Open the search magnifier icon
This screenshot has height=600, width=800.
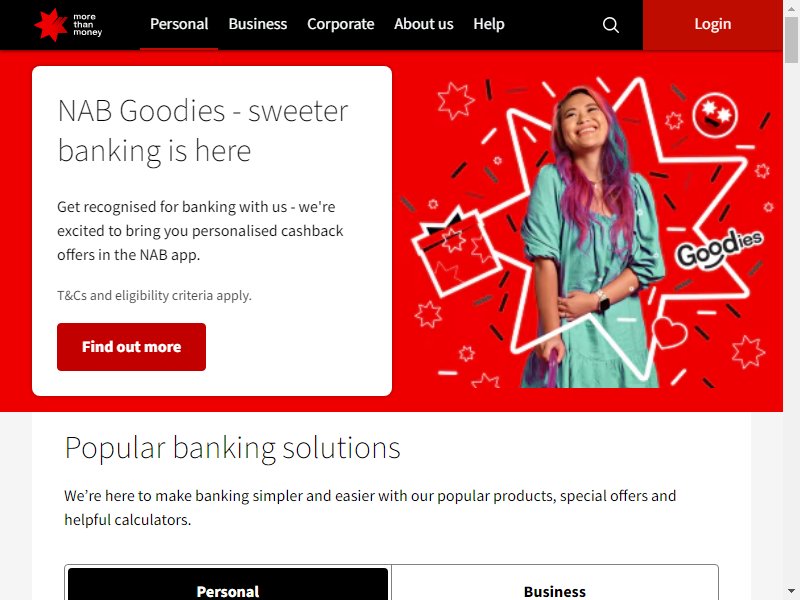pos(611,25)
